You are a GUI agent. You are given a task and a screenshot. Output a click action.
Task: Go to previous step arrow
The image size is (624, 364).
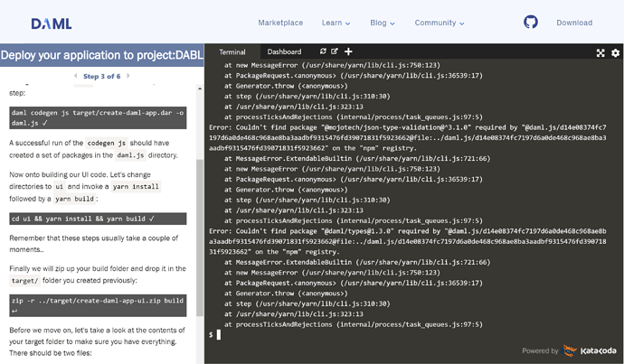point(75,77)
